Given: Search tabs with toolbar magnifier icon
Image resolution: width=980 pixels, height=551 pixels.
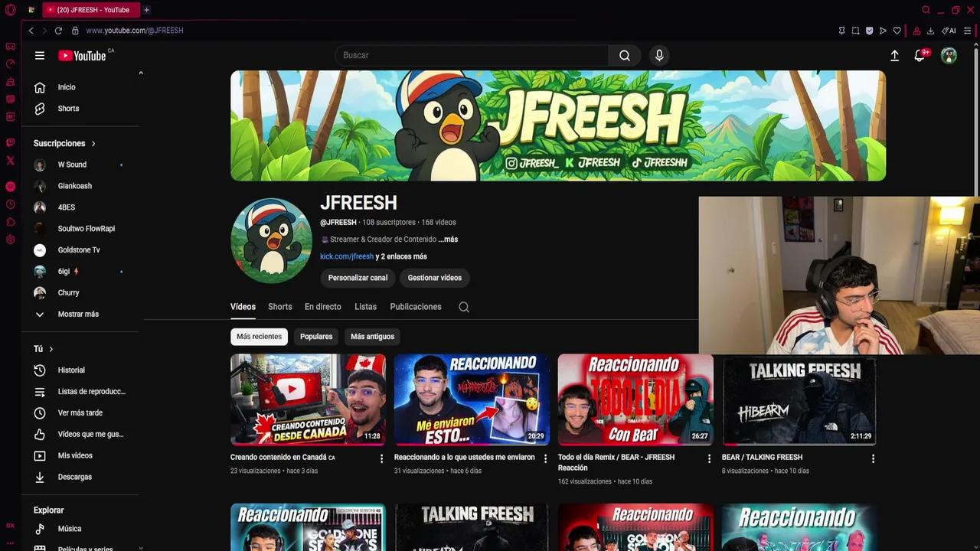Looking at the screenshot, I should (926, 10).
